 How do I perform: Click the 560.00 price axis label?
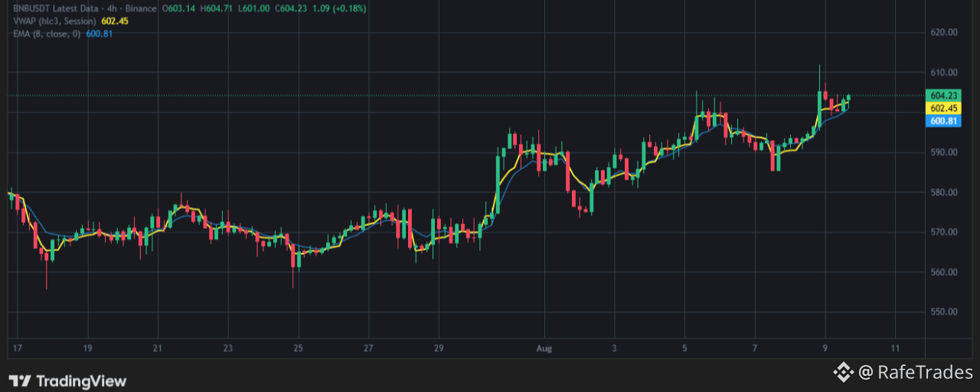944,272
